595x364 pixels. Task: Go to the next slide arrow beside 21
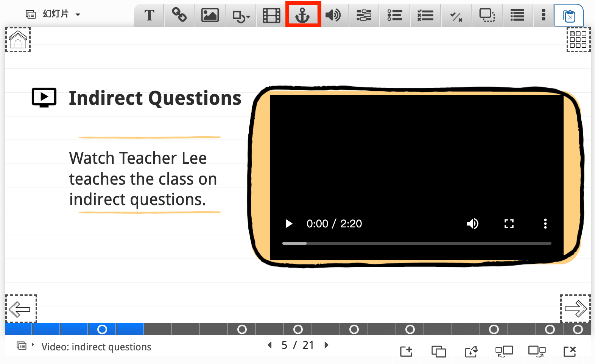[327, 345]
